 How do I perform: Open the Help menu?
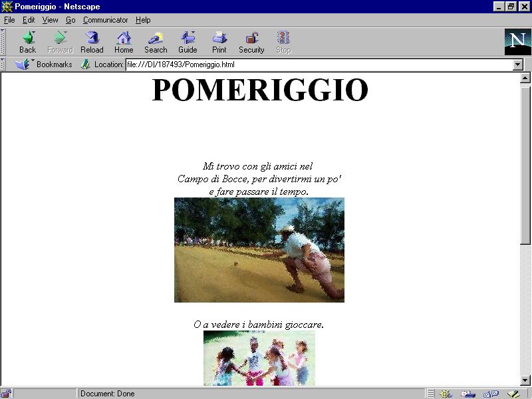(x=143, y=20)
